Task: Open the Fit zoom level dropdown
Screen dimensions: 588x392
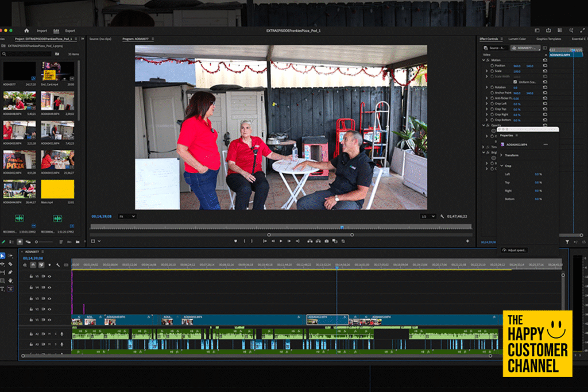Action: 127,217
